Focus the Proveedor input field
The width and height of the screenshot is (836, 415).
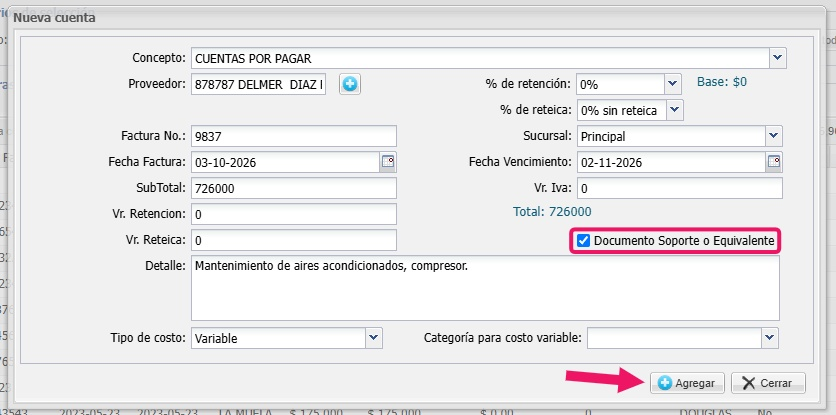[x=259, y=84]
